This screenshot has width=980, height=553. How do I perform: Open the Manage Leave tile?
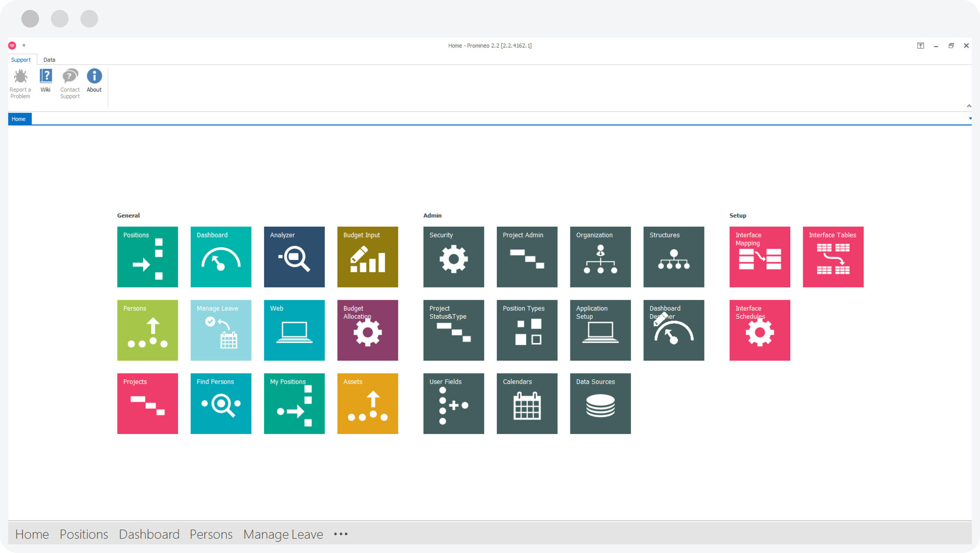click(x=221, y=330)
